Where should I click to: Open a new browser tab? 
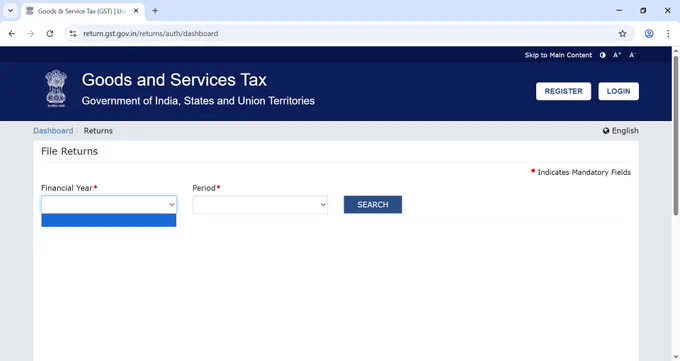[155, 11]
